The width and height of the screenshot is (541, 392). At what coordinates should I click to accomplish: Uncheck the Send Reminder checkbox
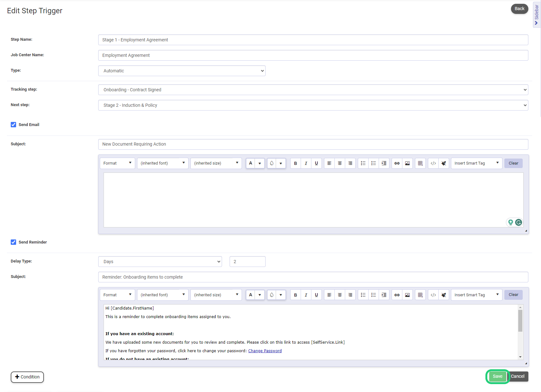(x=14, y=242)
